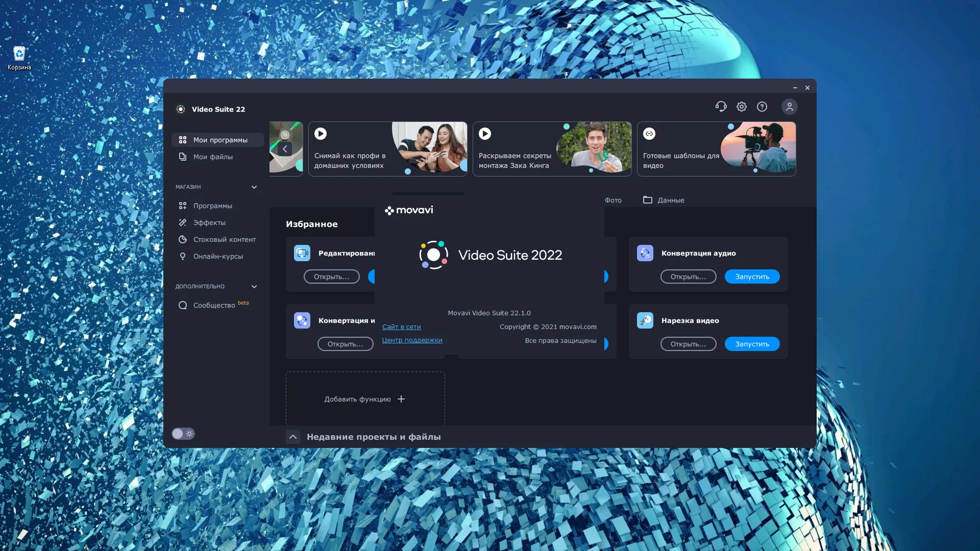Open Онлайн-курсы section
Screen dimensions: 980x551
(218, 256)
